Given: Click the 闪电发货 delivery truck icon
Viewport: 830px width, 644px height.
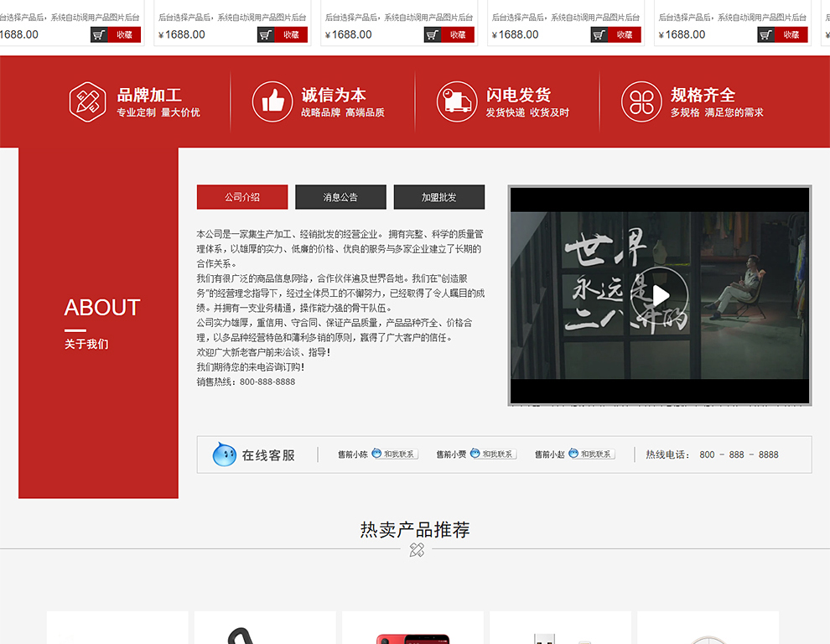Looking at the screenshot, I should 457,101.
